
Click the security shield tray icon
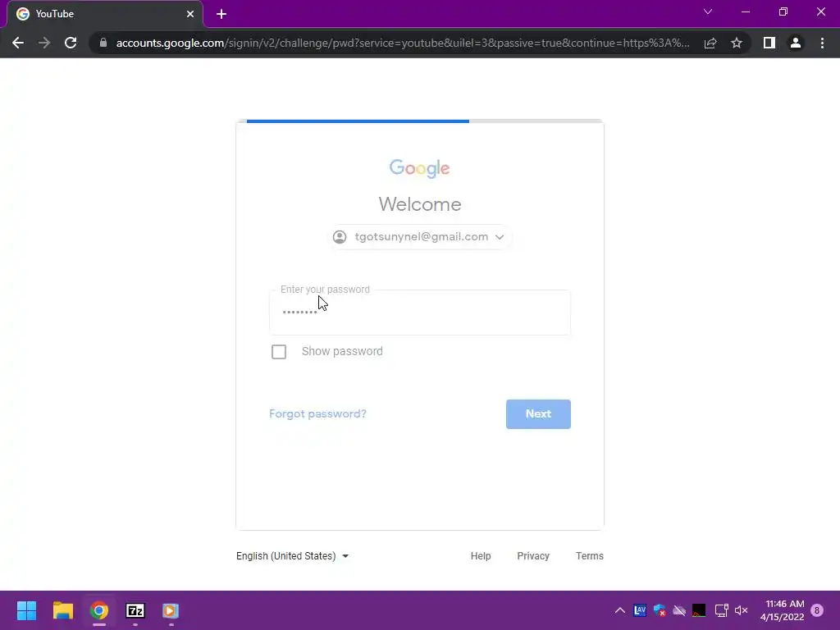coord(660,610)
